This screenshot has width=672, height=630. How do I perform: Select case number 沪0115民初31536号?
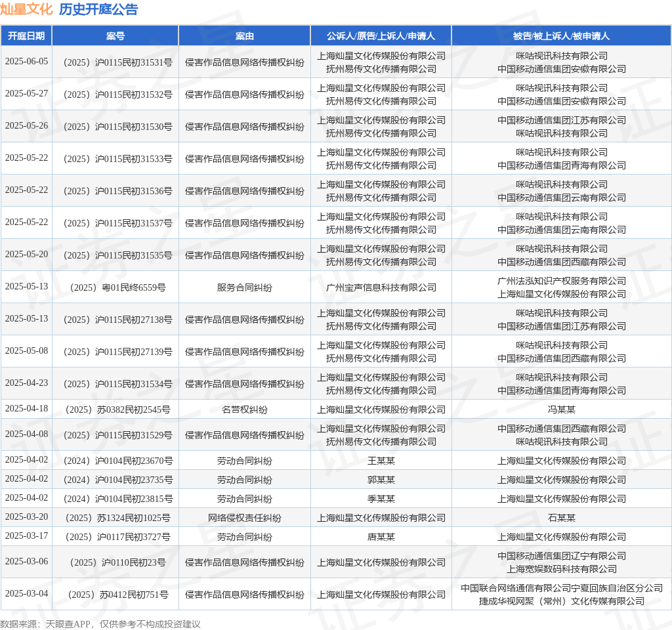click(118, 191)
